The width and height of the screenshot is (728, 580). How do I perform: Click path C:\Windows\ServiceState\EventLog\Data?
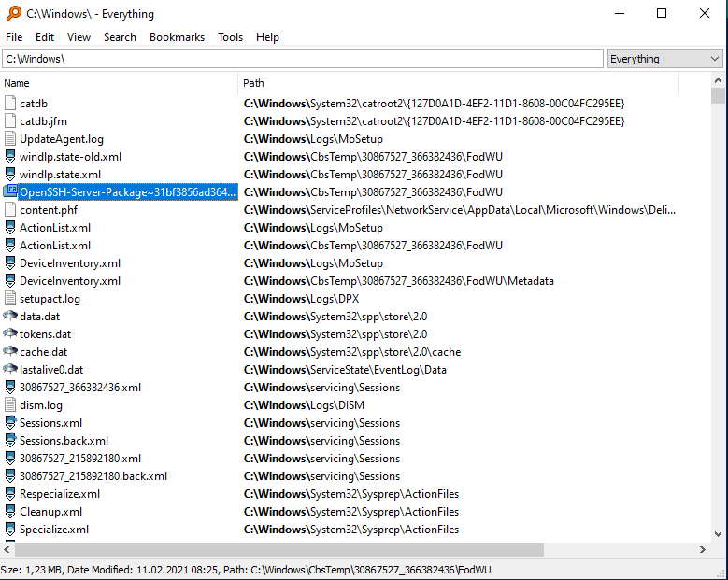[345, 370]
